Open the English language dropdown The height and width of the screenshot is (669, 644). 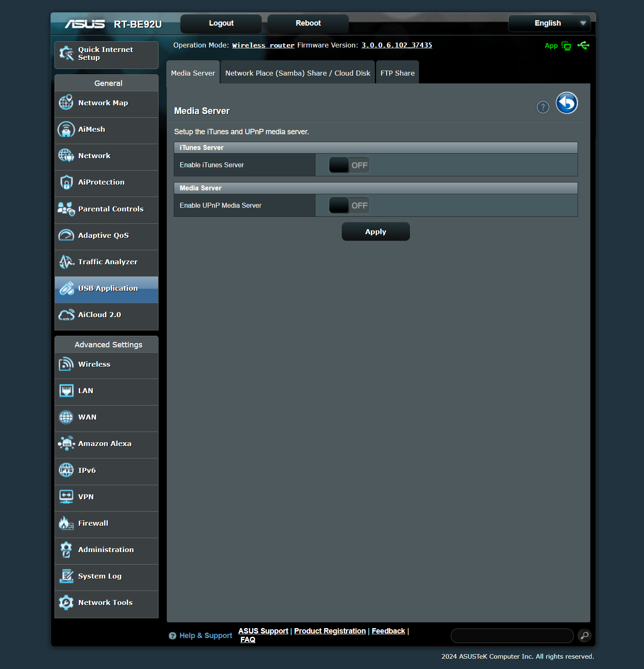click(x=549, y=23)
